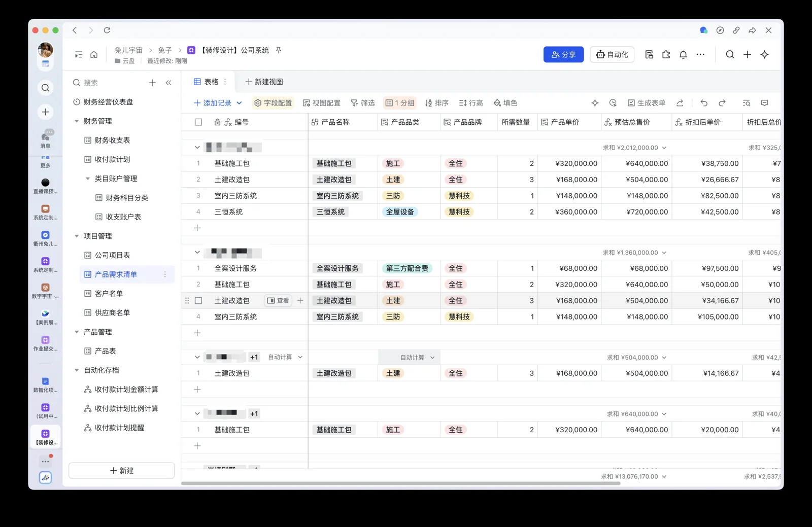This screenshot has height=527, width=812.
Task: Click 新建视图 to add a view
Action: click(x=264, y=82)
